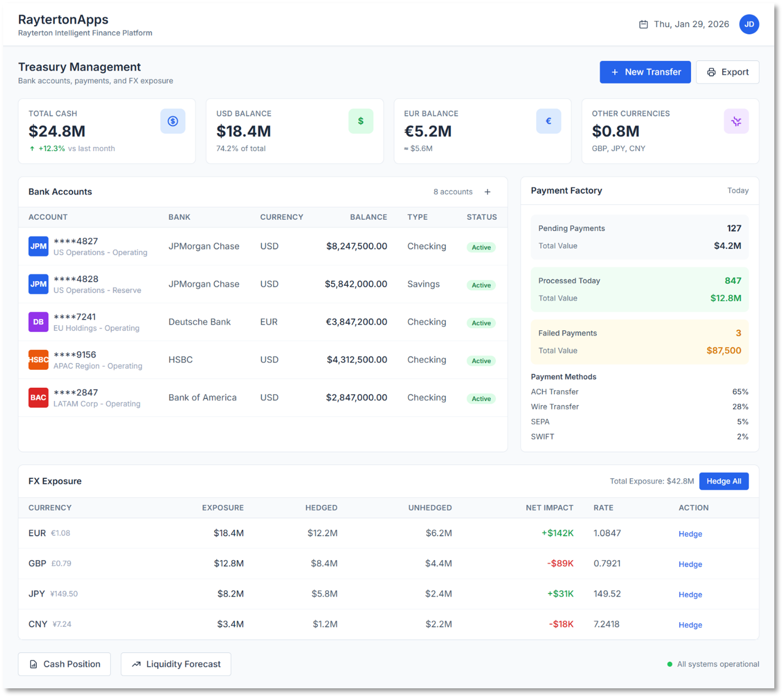Open the Cash Position view

pyautogui.click(x=64, y=664)
